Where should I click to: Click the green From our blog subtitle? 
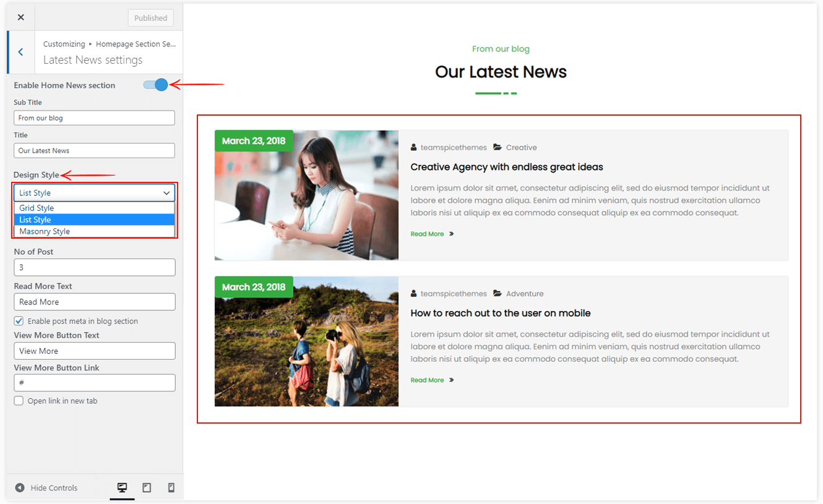tap(501, 49)
